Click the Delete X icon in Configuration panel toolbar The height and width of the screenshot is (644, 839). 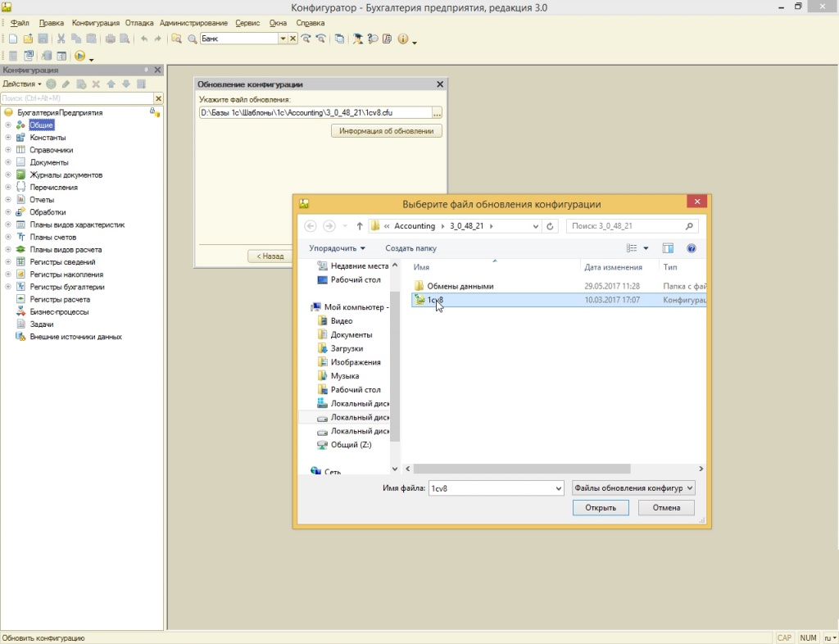click(x=96, y=84)
